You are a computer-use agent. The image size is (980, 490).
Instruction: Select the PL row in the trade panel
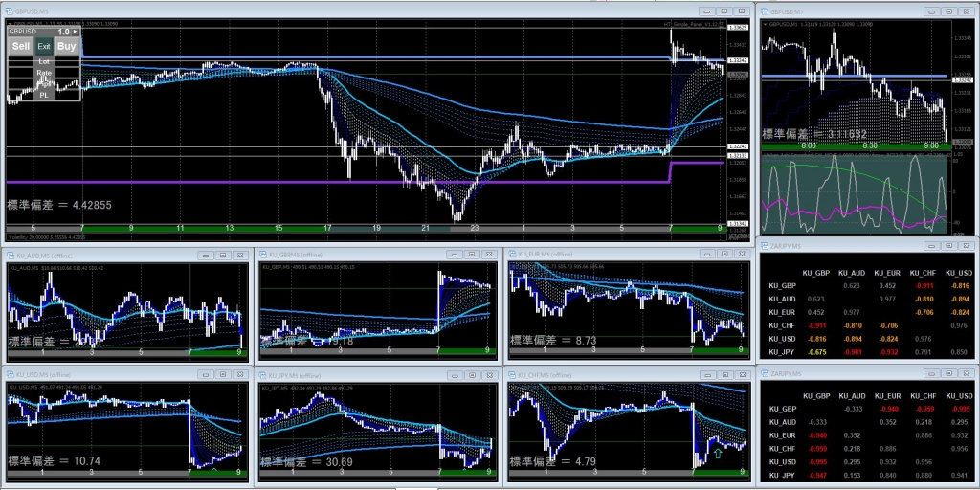pos(44,95)
